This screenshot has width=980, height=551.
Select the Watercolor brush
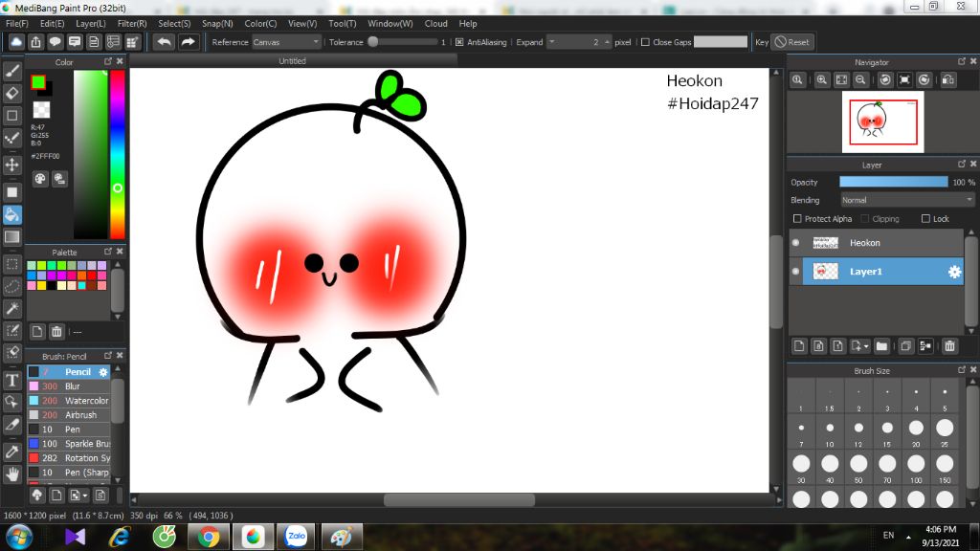click(69, 401)
